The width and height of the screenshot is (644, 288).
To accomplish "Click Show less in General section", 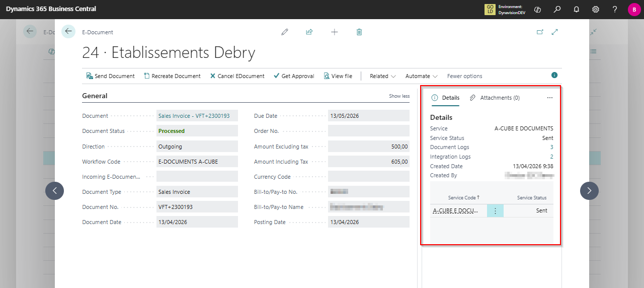I will point(399,96).
